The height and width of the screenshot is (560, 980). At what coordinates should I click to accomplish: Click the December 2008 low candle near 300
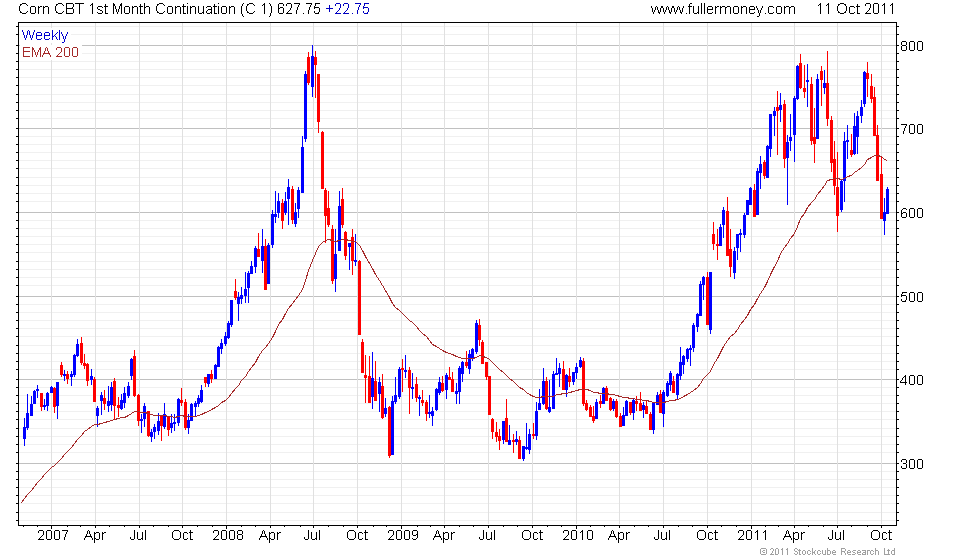pos(391,430)
